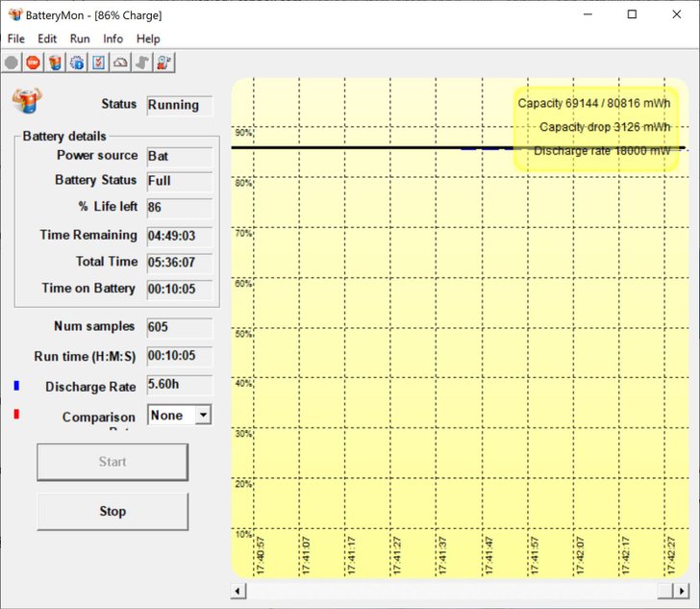Screen dimensions: 700x609
Task: Open the Edit menu
Action: click(x=47, y=38)
